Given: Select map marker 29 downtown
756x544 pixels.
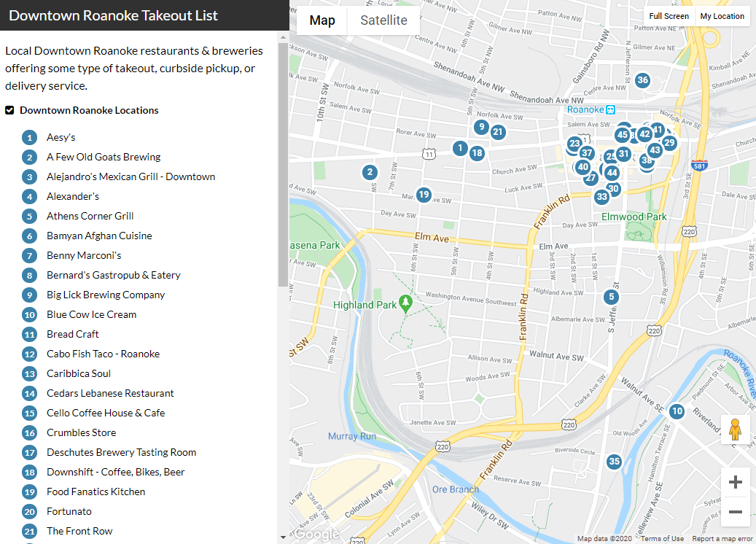Looking at the screenshot, I should [x=669, y=142].
